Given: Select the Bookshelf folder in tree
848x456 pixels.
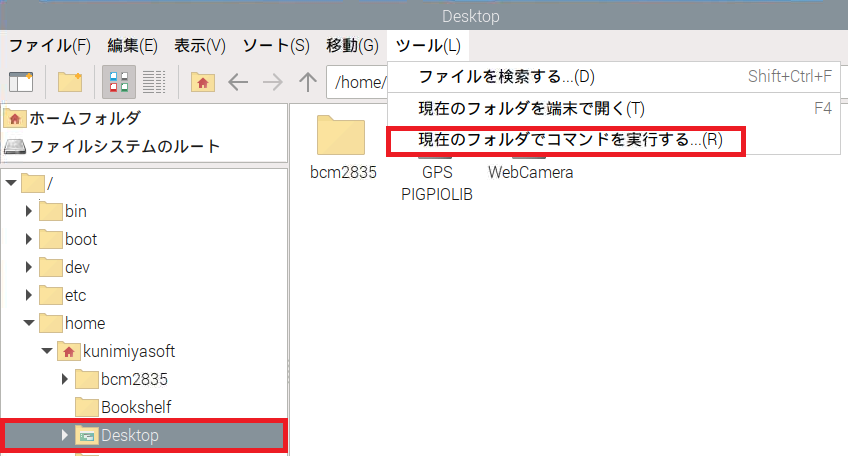Looking at the screenshot, I should coord(136,407).
